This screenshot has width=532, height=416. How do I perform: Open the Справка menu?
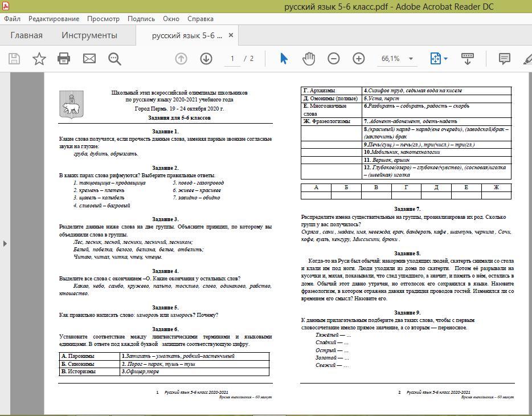coord(200,19)
